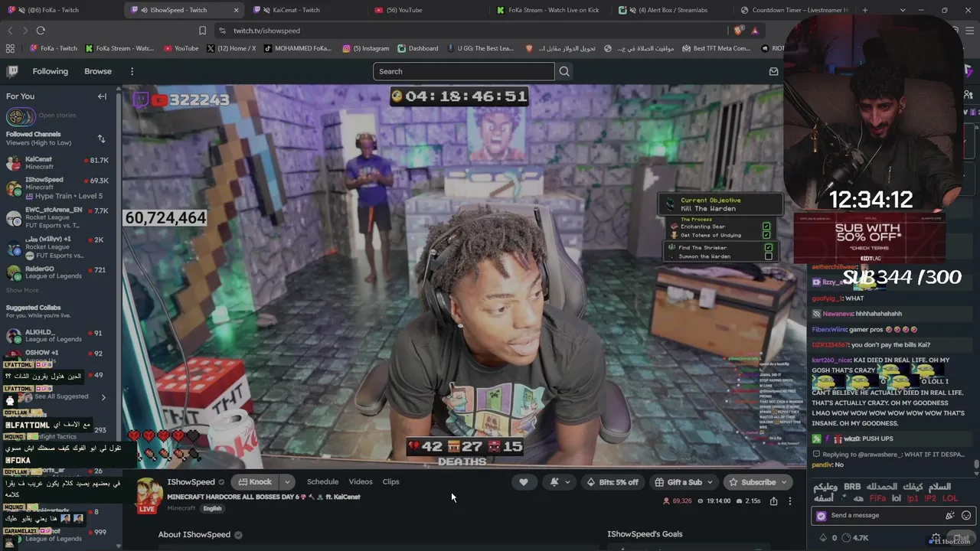This screenshot has height=551, width=980.
Task: Reload the page in the browser
Action: 41,31
